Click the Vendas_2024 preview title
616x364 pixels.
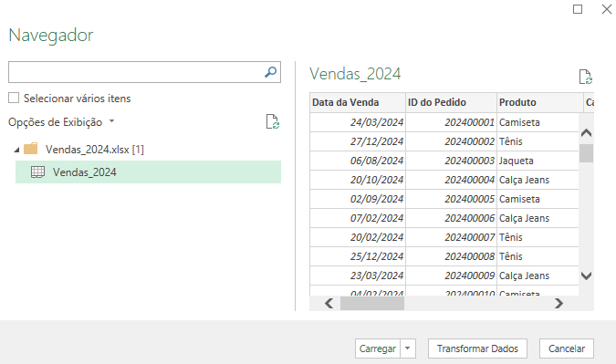pyautogui.click(x=355, y=74)
